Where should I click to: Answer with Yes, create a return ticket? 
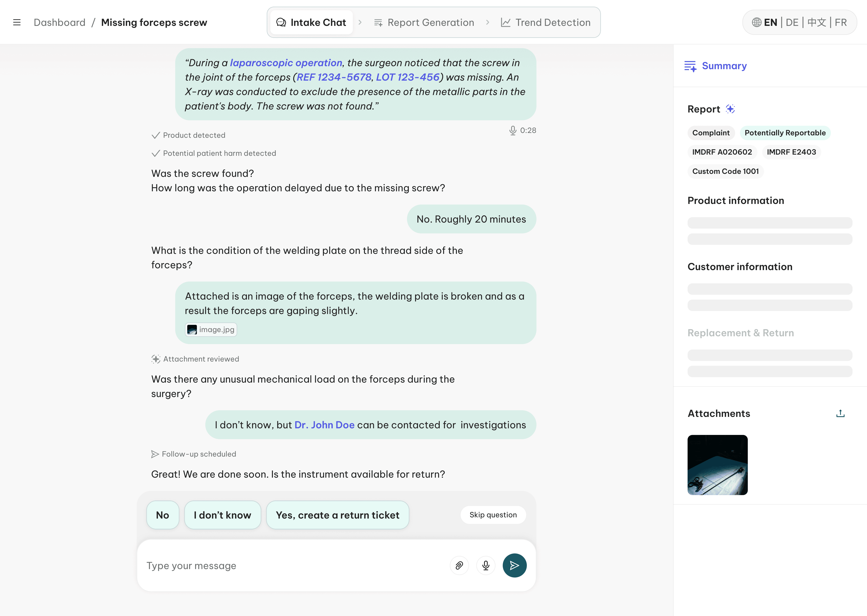click(337, 515)
